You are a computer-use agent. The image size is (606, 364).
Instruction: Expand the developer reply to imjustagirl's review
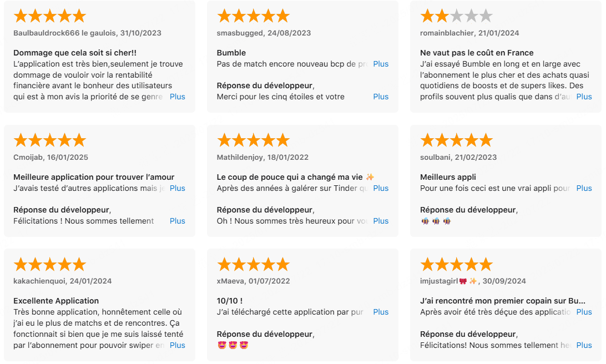(x=584, y=345)
